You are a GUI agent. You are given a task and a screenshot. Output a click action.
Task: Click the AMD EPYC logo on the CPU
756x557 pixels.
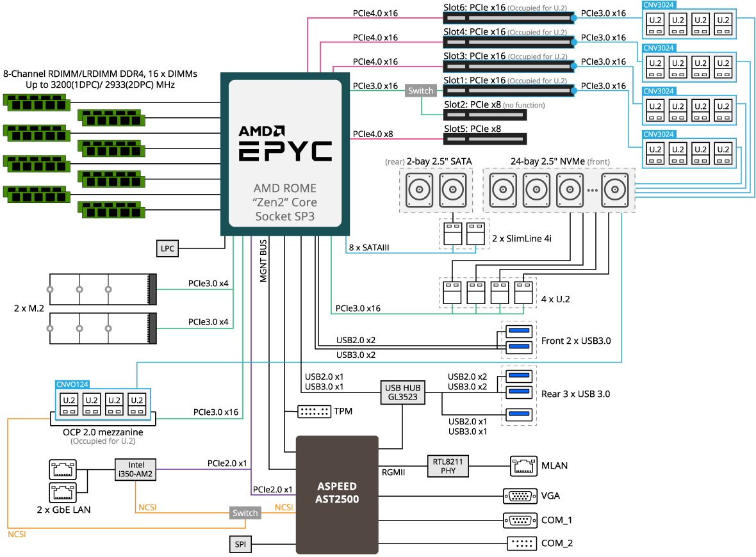pos(285,143)
